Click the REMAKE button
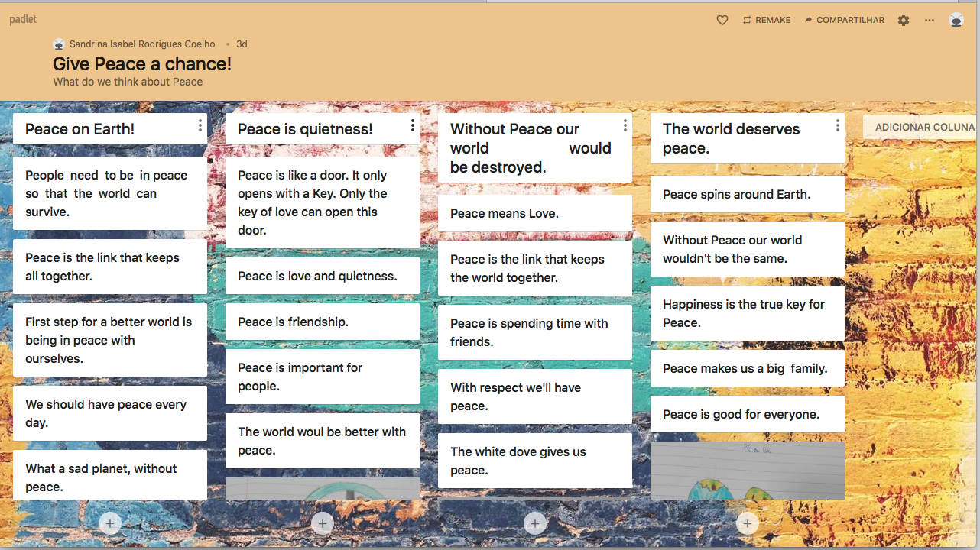 tap(767, 21)
